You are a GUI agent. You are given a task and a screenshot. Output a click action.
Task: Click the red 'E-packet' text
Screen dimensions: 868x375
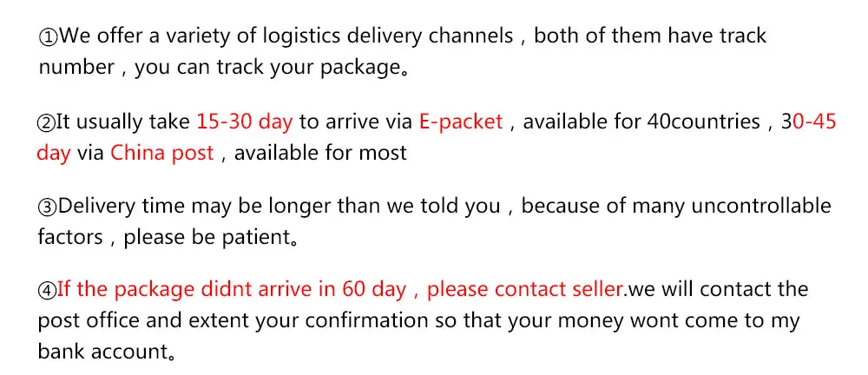[461, 122]
